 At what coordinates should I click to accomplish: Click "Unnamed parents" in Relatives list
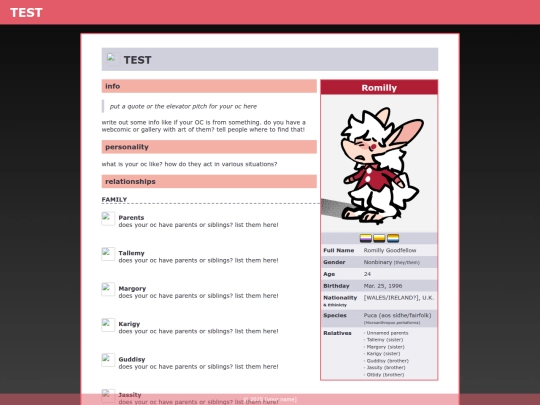point(387,333)
